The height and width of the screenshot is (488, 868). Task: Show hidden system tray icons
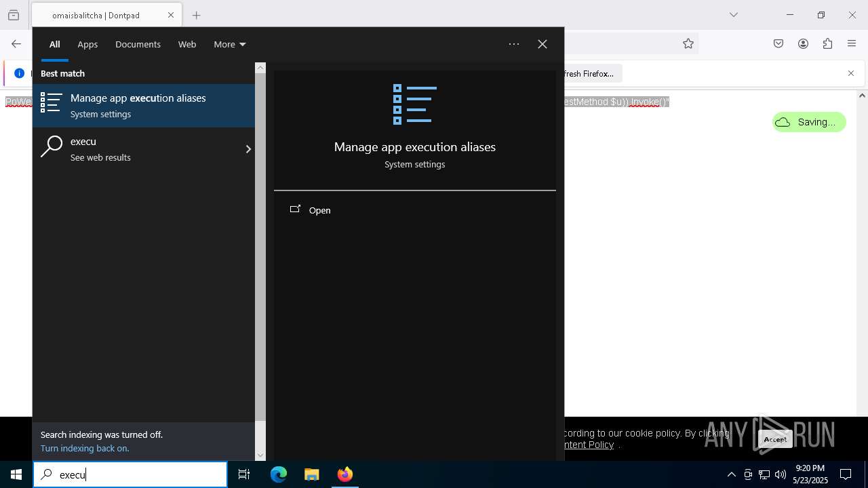click(731, 474)
